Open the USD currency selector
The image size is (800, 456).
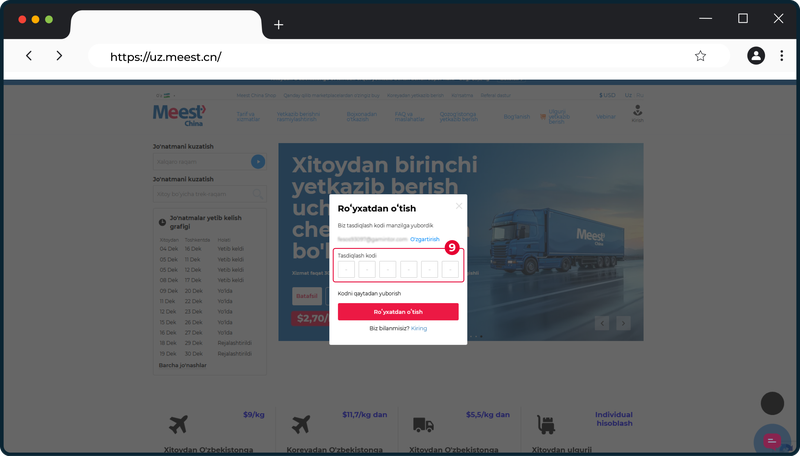coord(607,95)
